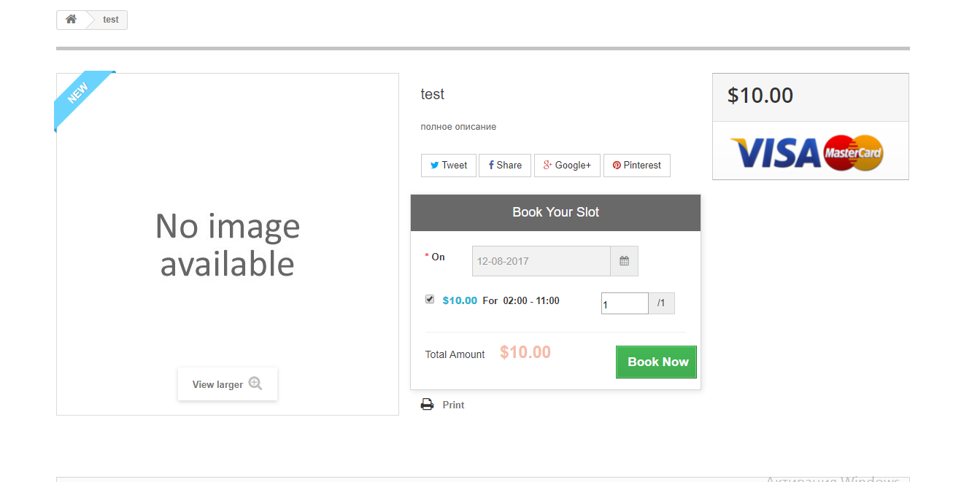The width and height of the screenshot is (980, 482).
Task: Click the Twitter bird icon
Action: click(434, 166)
